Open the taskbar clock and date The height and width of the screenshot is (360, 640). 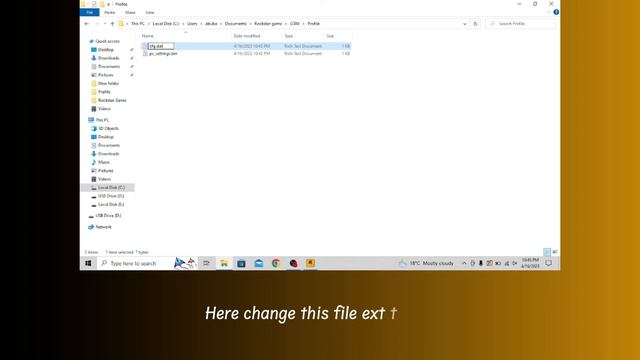pyautogui.click(x=530, y=263)
